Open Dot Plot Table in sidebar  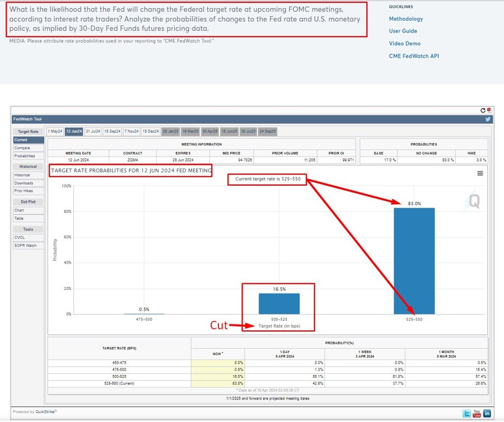click(29, 218)
